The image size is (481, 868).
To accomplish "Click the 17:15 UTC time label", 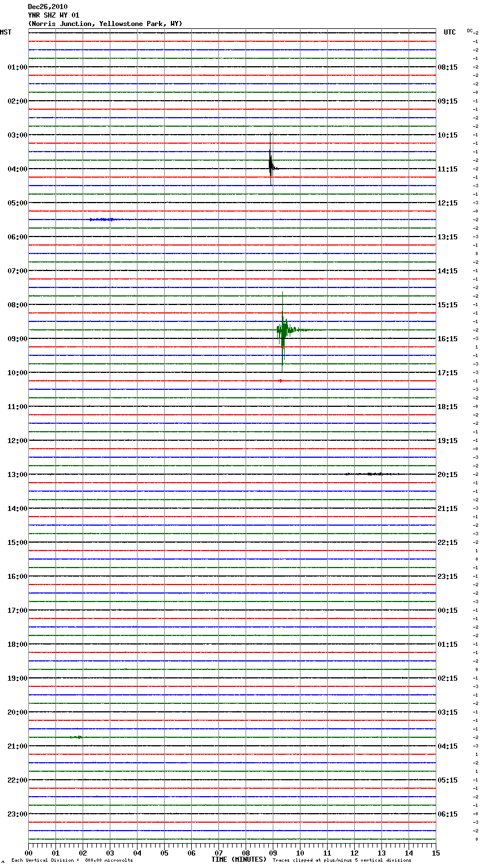I will click(x=448, y=373).
